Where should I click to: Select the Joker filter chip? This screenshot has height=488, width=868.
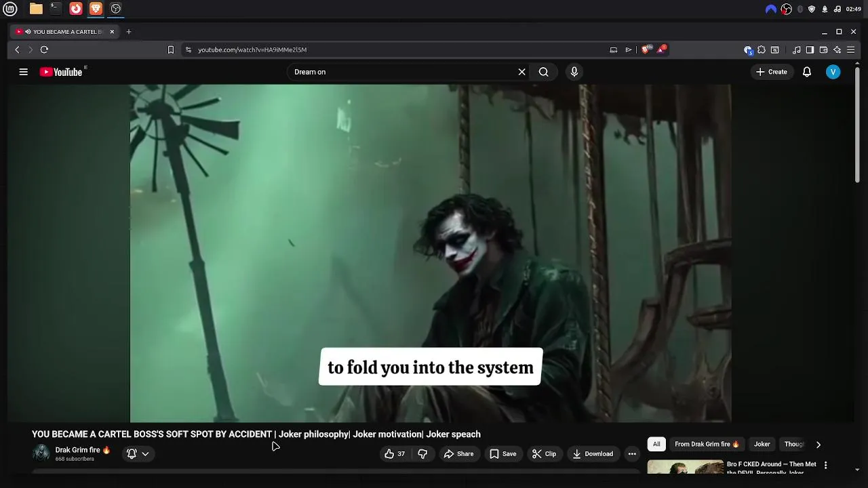click(762, 445)
